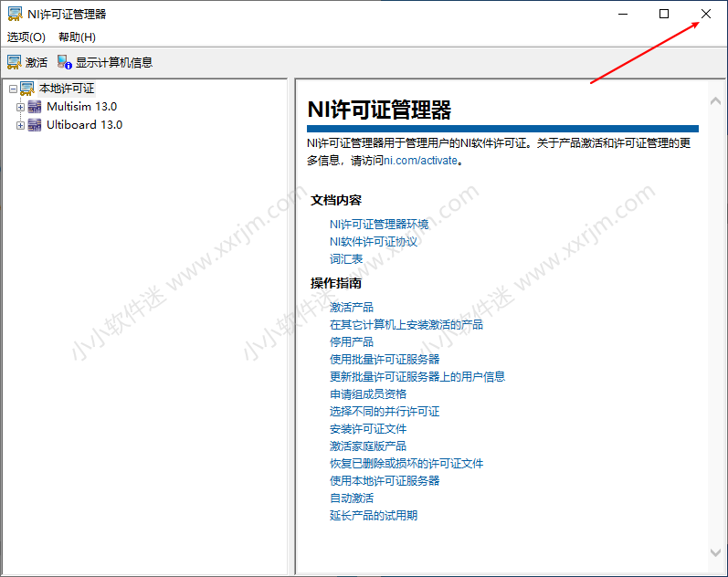
Task: Click the Multisim 13.0 product icon
Action: 35,107
